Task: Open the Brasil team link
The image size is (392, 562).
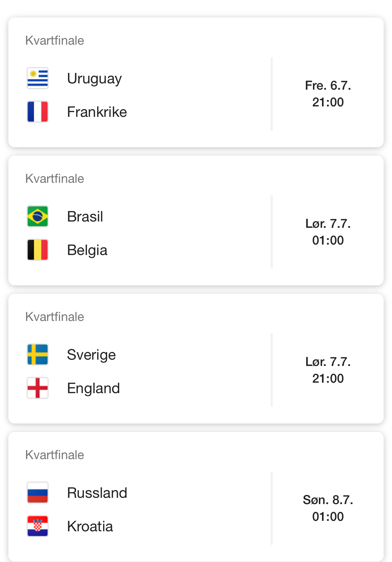Action: [85, 217]
